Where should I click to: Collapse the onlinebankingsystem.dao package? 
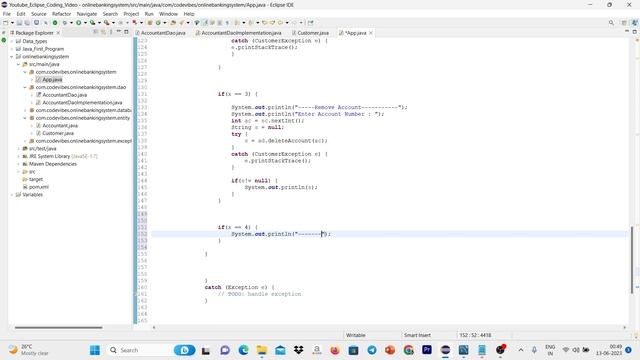point(25,87)
